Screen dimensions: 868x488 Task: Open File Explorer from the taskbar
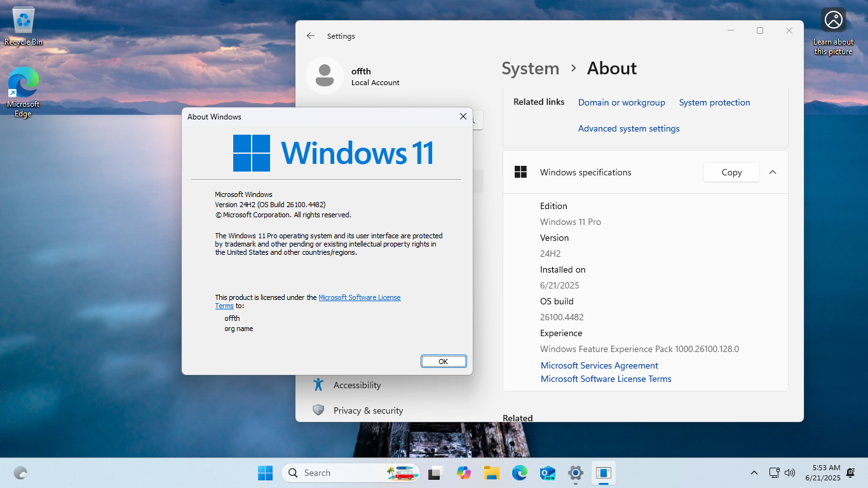(491, 473)
